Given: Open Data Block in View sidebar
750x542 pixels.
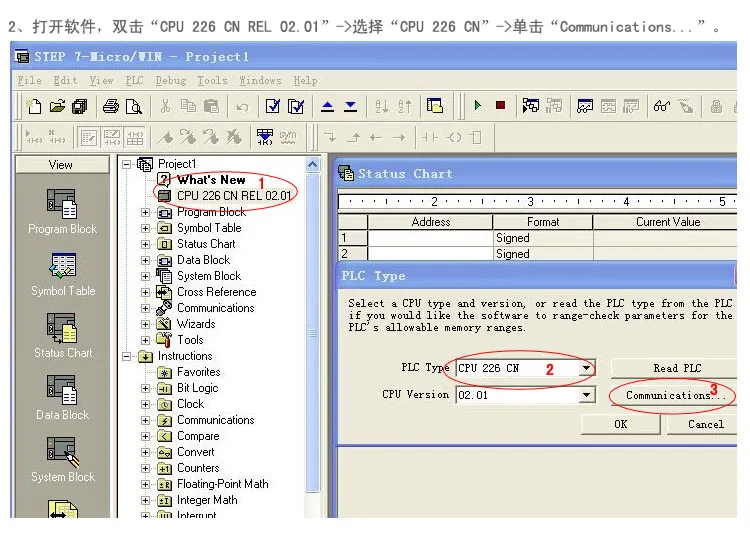Looking at the screenshot, I should click(x=62, y=398).
